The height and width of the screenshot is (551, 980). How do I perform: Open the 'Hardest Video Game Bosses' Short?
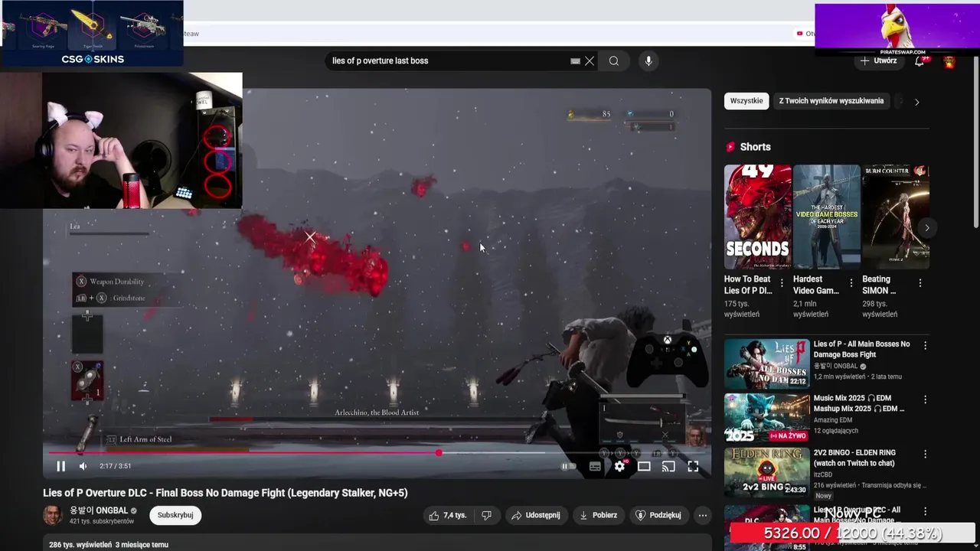pyautogui.click(x=827, y=217)
